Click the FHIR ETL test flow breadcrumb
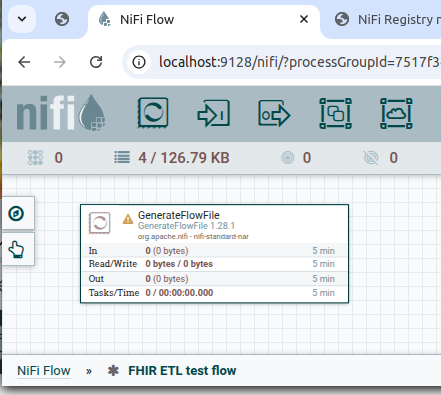 (x=182, y=371)
